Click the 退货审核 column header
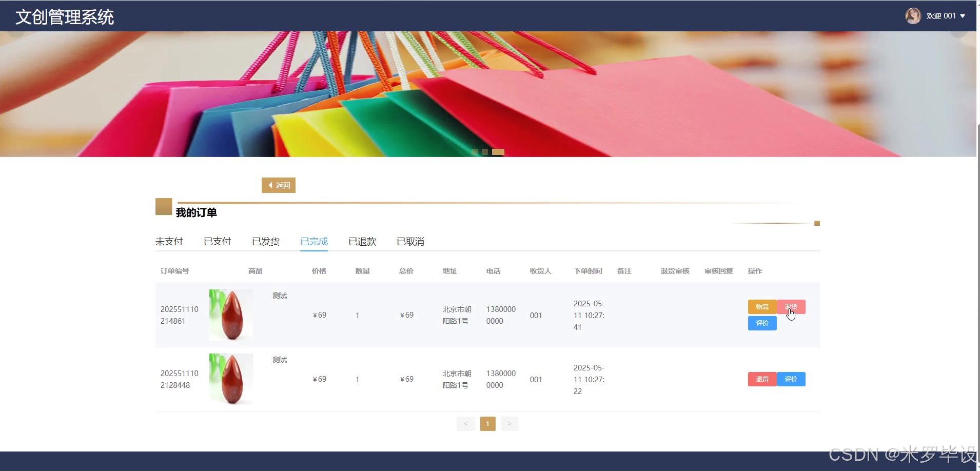The width and height of the screenshot is (980, 471). tap(675, 271)
